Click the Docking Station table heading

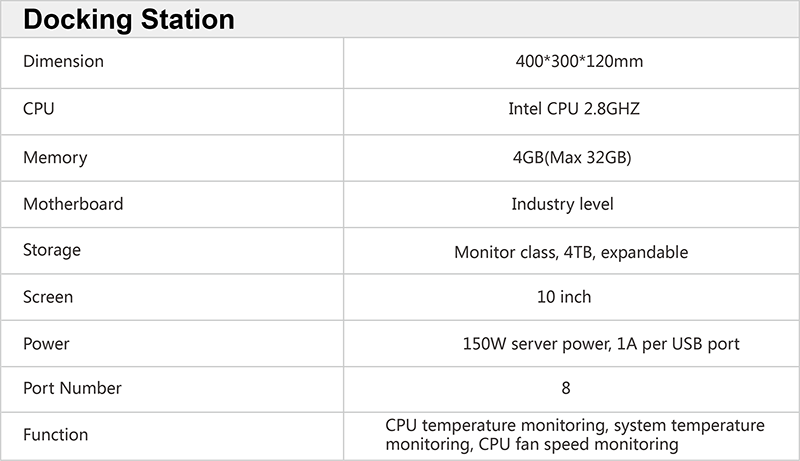tap(129, 19)
